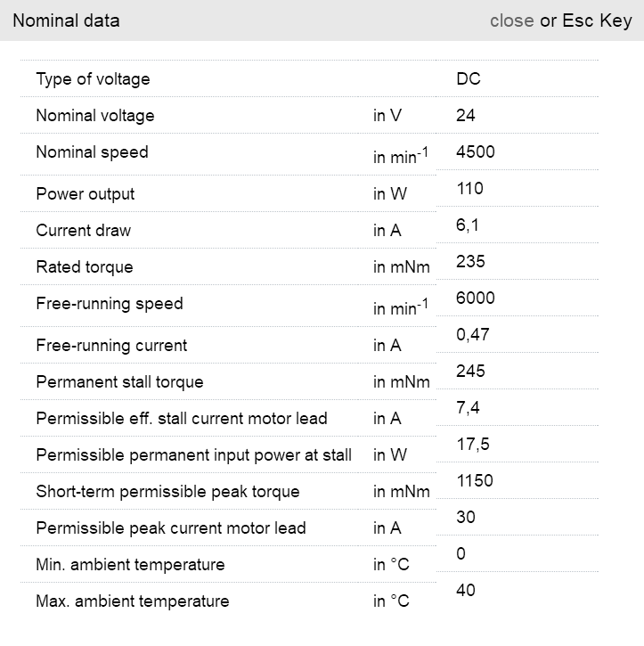Select Permissible eff. stall current motor lead
Image resolution: width=644 pixels, height=646 pixels.
(x=181, y=419)
